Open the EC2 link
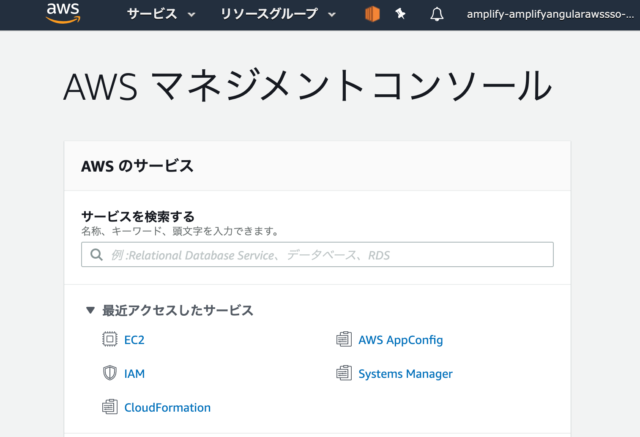The height and width of the screenshot is (437, 640). (x=134, y=340)
